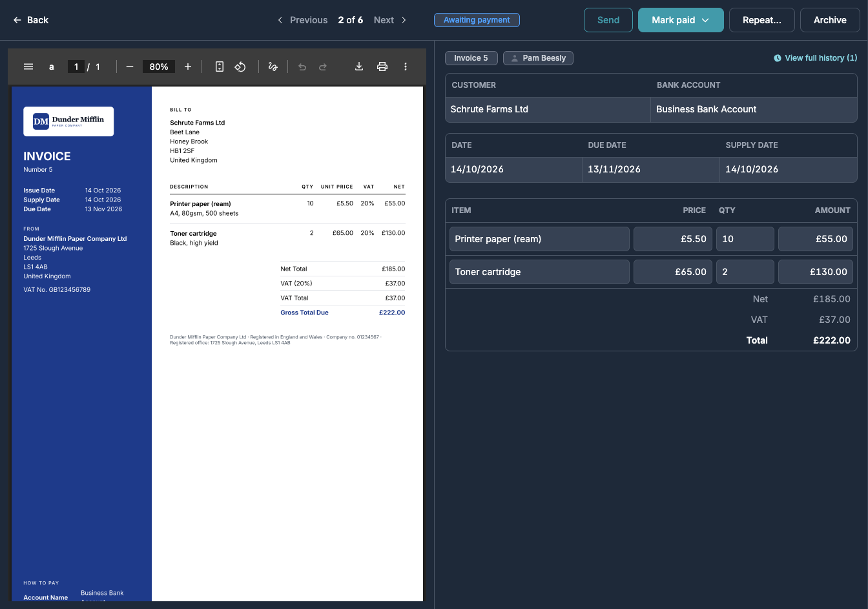The image size is (868, 609).
Task: Click the £130.00 amount field
Action: click(816, 272)
